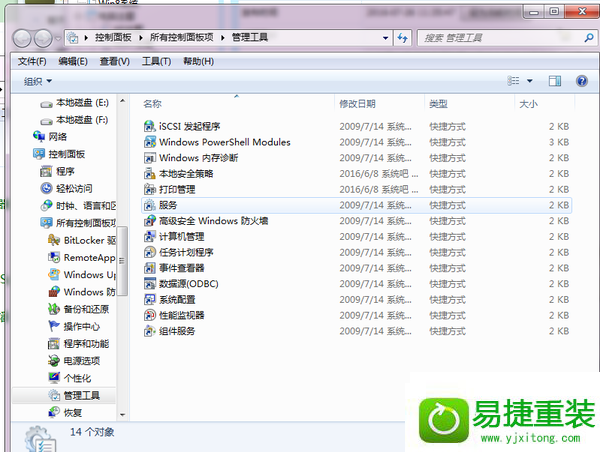Click the search magnifier icon
This screenshot has width=600, height=452.
pyautogui.click(x=589, y=38)
